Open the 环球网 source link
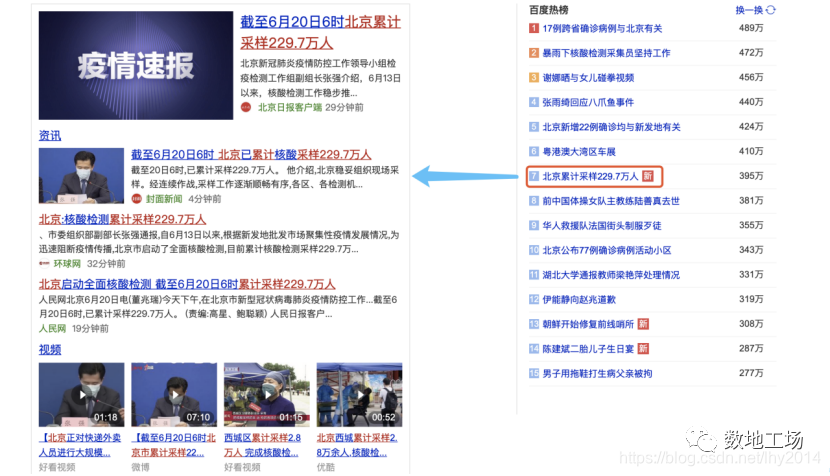The width and height of the screenshot is (830, 476). pyautogui.click(x=67, y=264)
